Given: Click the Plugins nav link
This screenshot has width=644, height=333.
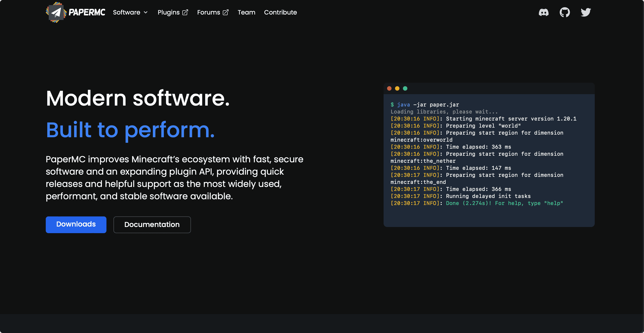Looking at the screenshot, I should tap(168, 13).
